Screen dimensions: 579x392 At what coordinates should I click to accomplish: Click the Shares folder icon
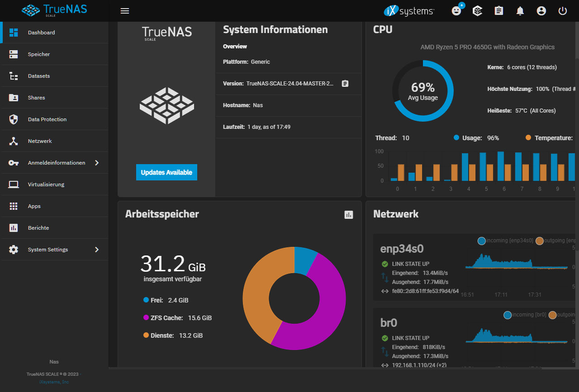pyautogui.click(x=14, y=98)
